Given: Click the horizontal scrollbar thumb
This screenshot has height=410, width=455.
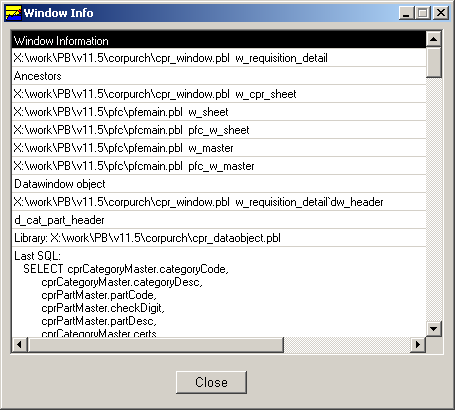Looking at the screenshot, I should (155, 344).
